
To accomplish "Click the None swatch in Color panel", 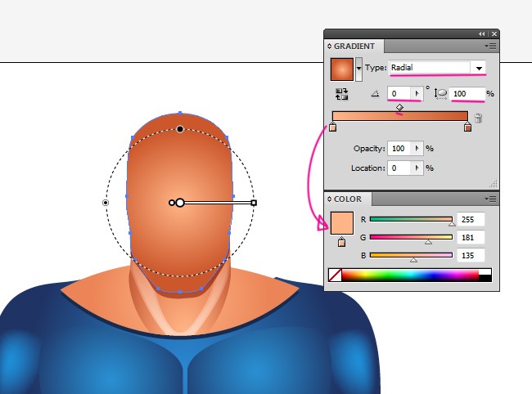I will 334,275.
